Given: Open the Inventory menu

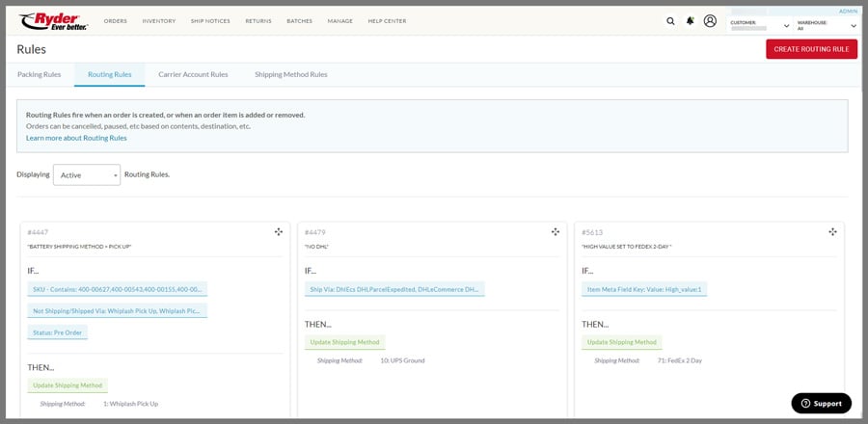Looking at the screenshot, I should (x=158, y=20).
